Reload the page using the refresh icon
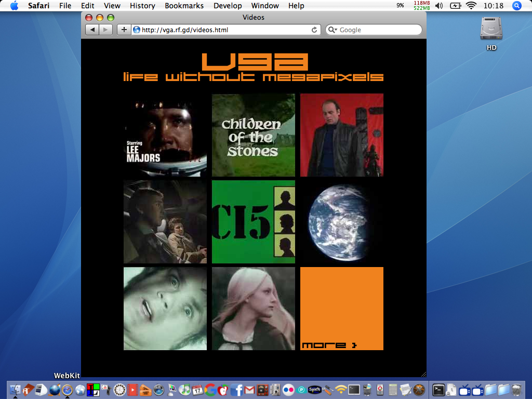The height and width of the screenshot is (399, 532). 314,30
